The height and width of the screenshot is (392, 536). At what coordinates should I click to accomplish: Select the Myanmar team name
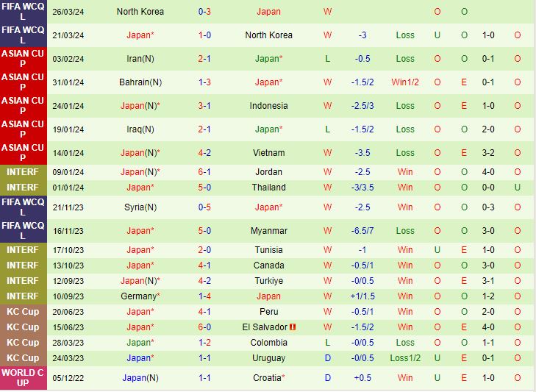coord(268,231)
